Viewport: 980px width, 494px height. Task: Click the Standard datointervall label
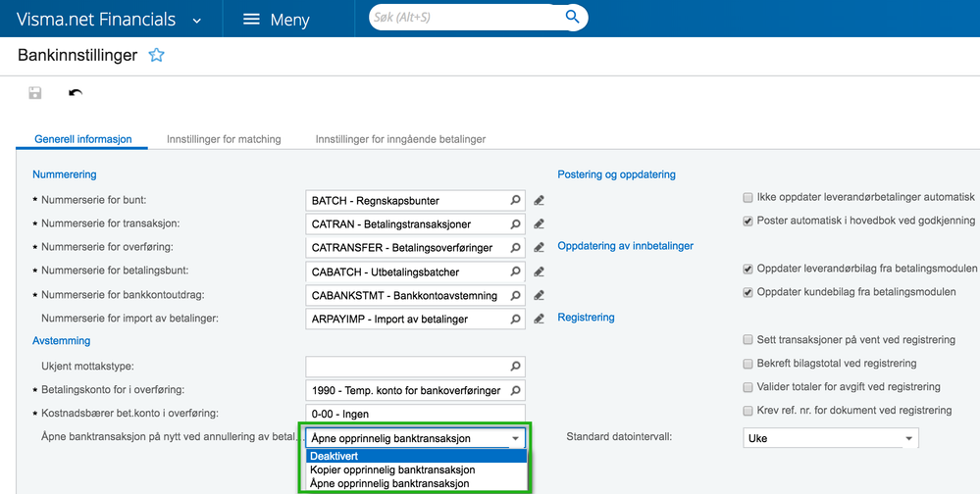619,437
